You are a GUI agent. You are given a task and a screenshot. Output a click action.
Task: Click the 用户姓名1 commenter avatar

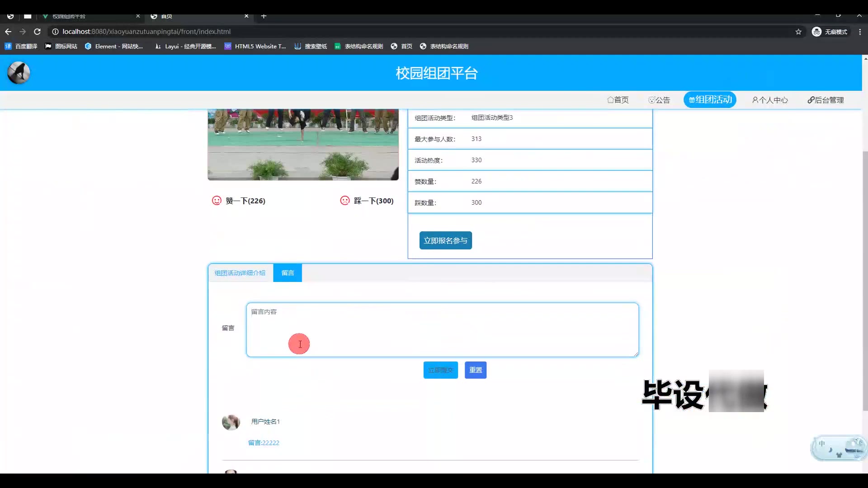coord(231,422)
